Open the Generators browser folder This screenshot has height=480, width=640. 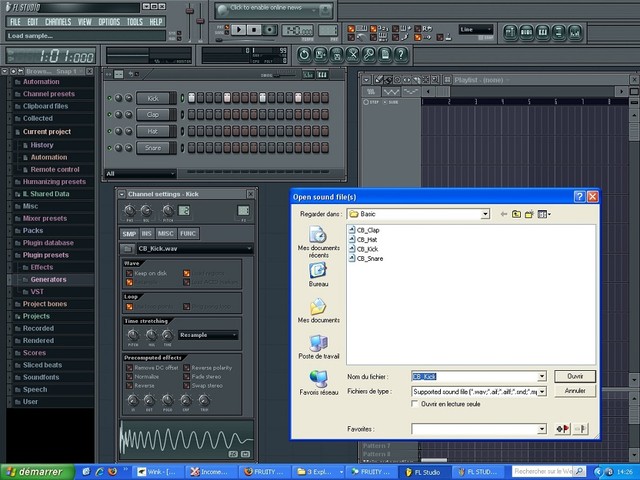(x=48, y=280)
